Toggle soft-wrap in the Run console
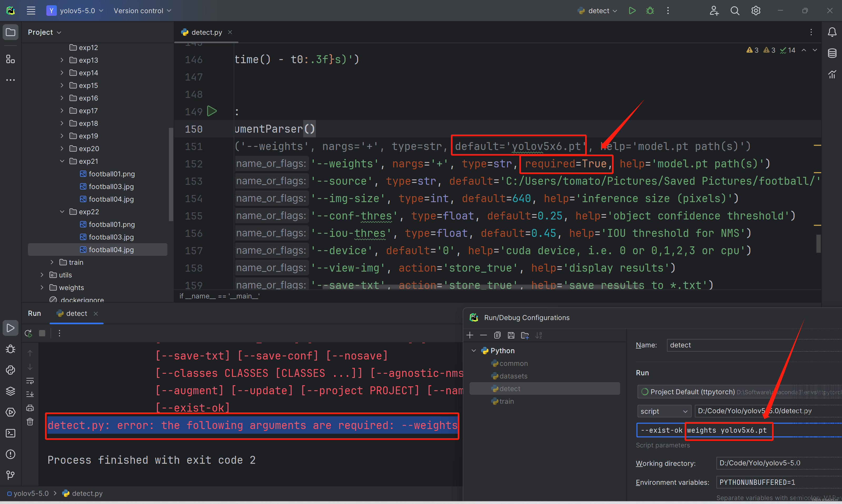Screen dimensions: 842x504 [30, 381]
